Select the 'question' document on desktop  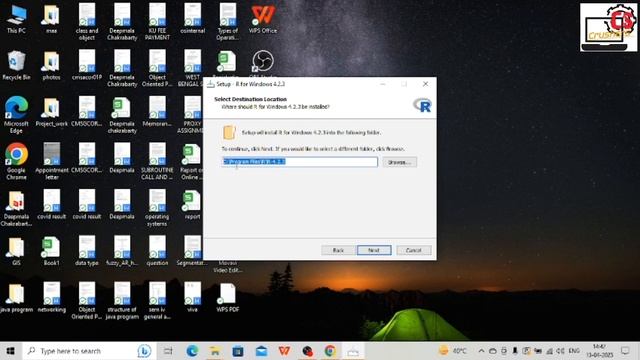(x=157, y=251)
